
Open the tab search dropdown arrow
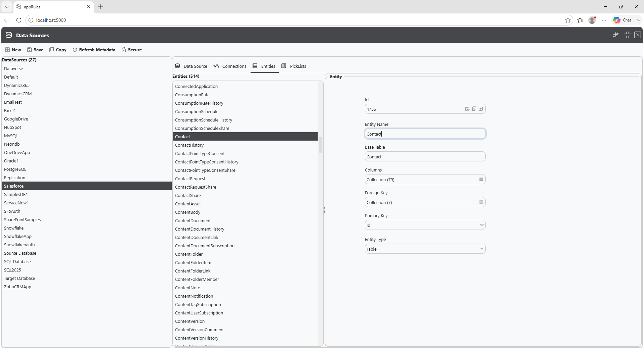point(6,7)
